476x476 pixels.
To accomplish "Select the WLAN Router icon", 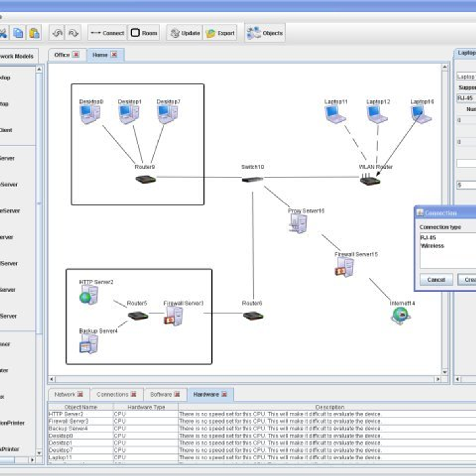I will click(x=370, y=179).
